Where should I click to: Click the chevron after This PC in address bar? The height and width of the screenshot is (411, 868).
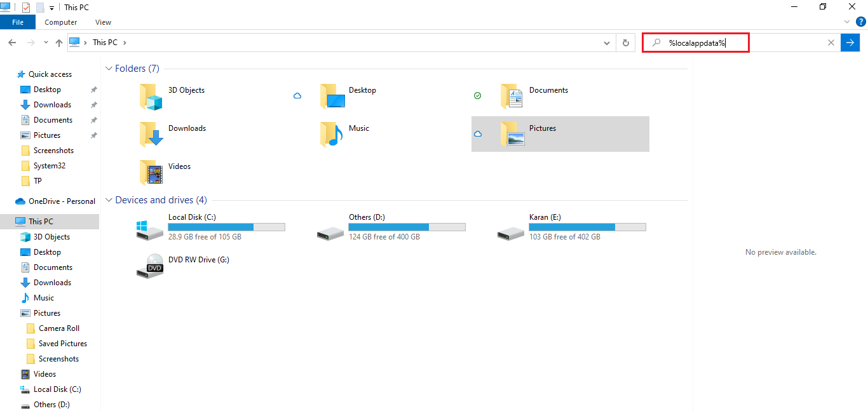click(125, 43)
